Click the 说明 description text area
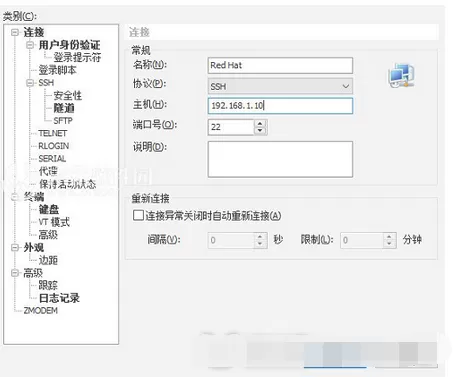The height and width of the screenshot is (377, 461). click(x=280, y=159)
